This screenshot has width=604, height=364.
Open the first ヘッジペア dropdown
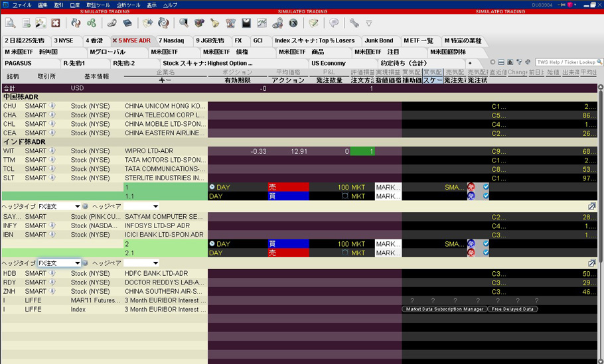point(141,206)
